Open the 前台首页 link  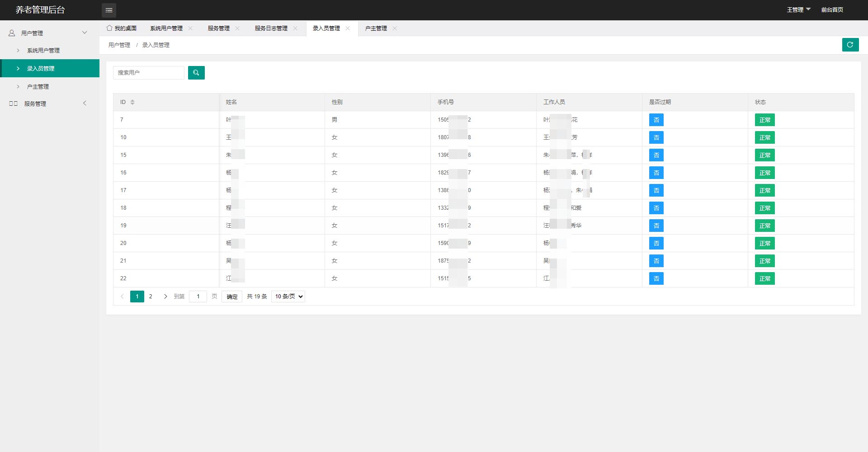(832, 9)
